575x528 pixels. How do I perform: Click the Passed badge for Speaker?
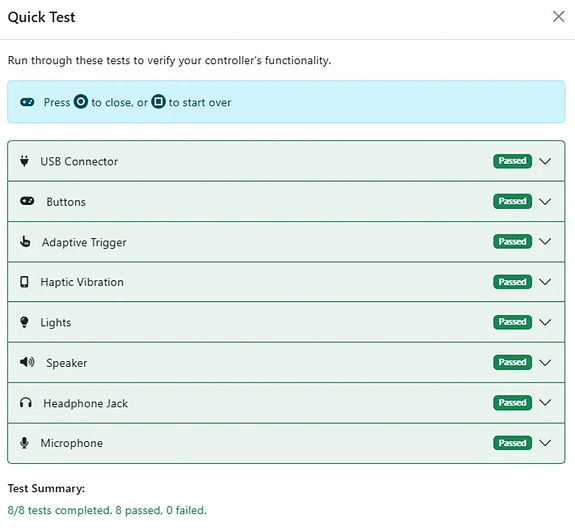click(512, 362)
